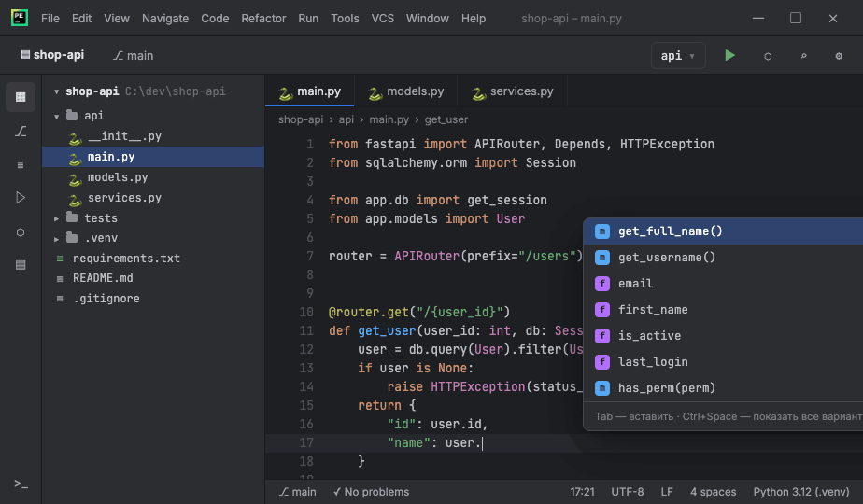863x504 pixels.
Task: Open the Debug sidebar icon
Action: pos(21,232)
